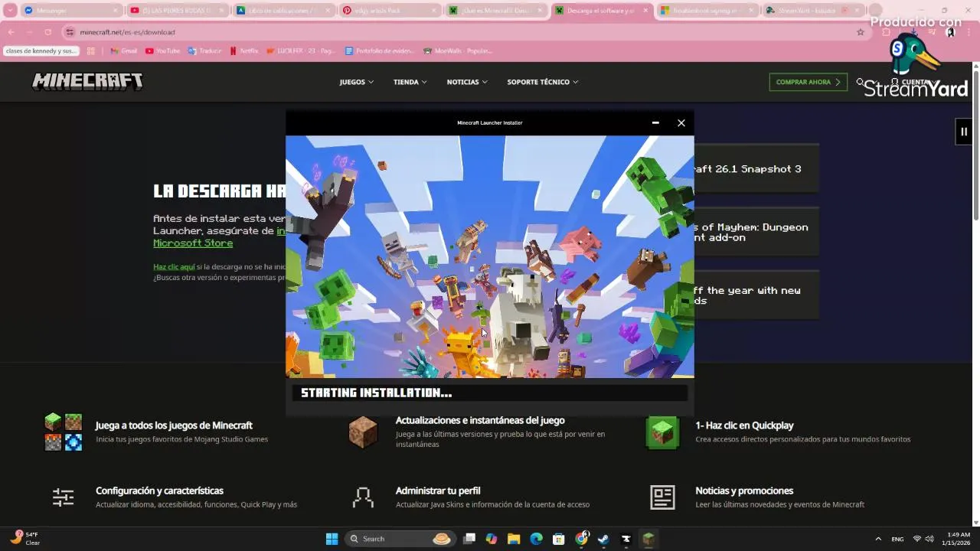
Task: Switch to Chrome in the taskbar
Action: coord(581,539)
